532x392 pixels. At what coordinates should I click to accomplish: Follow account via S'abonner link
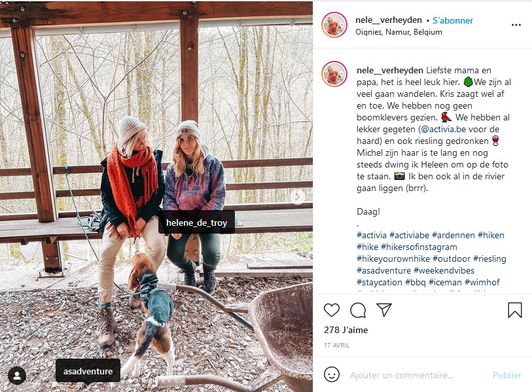(x=453, y=20)
